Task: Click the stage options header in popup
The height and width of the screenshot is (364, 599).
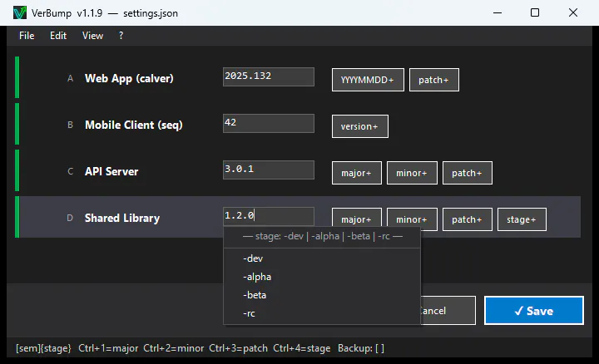Action: click(322, 236)
